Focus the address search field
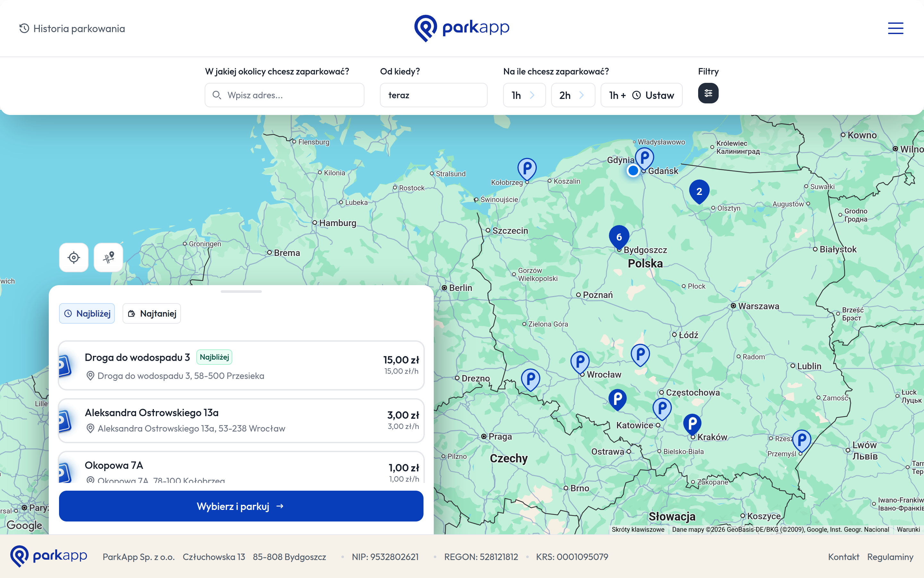The image size is (924, 578). point(285,95)
